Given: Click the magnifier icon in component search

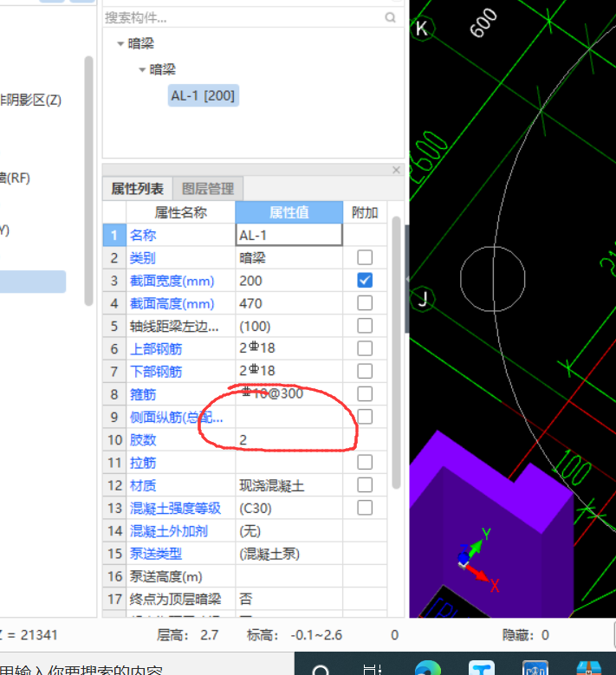Looking at the screenshot, I should point(390,17).
